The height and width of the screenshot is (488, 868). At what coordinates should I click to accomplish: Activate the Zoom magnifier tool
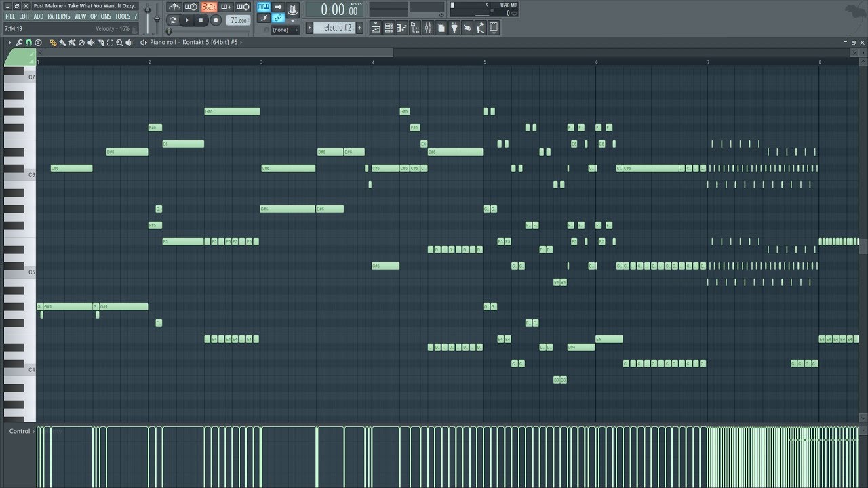coord(119,43)
